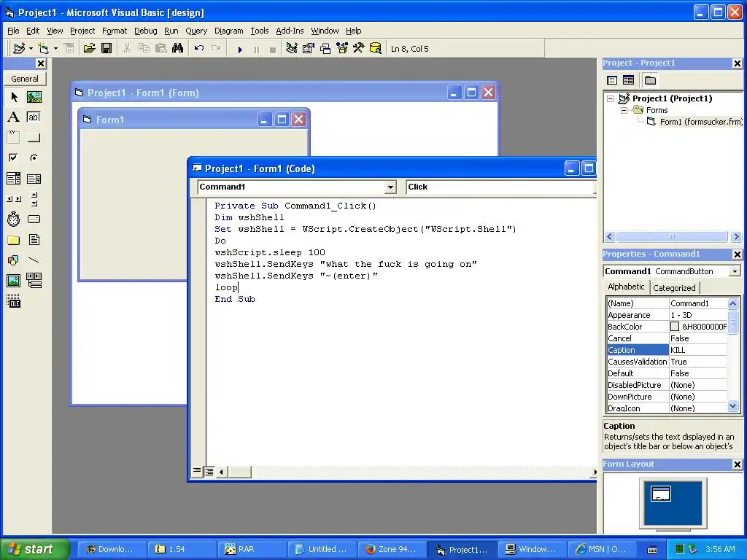Screen dimensions: 747x560
Task: Pick the TextBox control (abl icon)
Action: (x=34, y=117)
